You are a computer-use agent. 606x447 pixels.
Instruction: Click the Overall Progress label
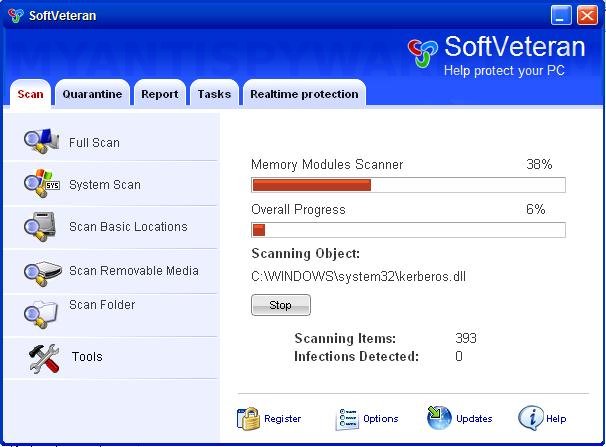pos(298,209)
